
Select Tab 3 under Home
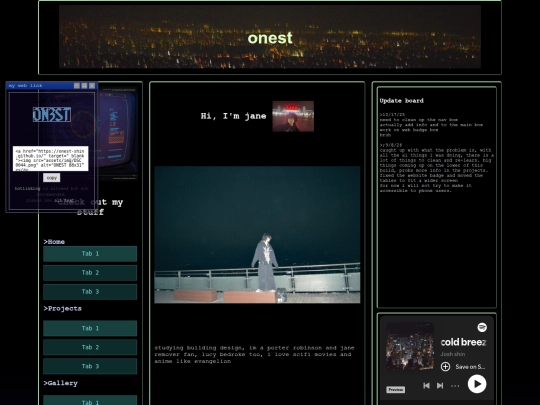(90, 292)
